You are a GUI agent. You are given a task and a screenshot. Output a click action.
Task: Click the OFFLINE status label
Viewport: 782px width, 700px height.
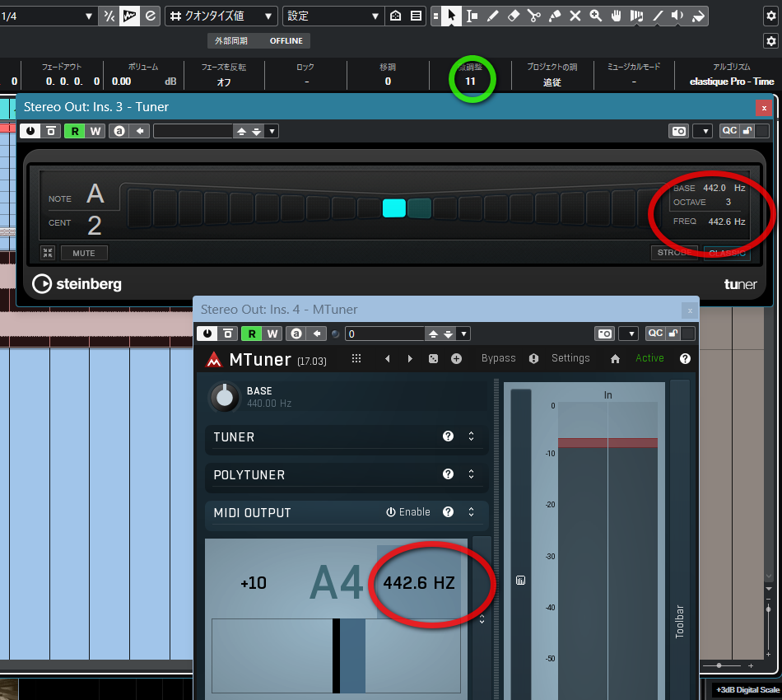pyautogui.click(x=286, y=41)
